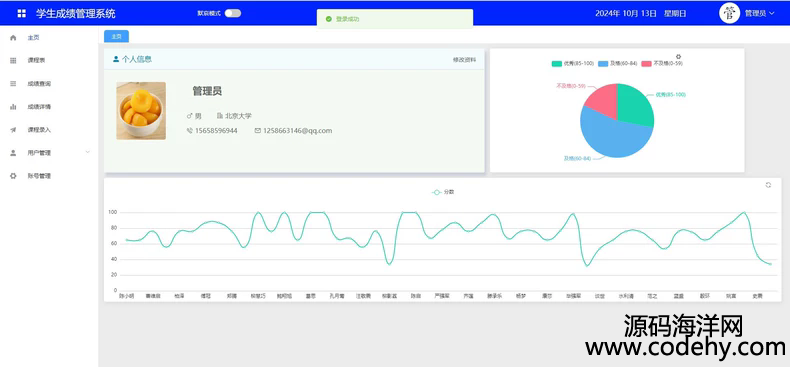Click the 修改资料 link in 个人信息 card
790x367 pixels.
click(464, 59)
